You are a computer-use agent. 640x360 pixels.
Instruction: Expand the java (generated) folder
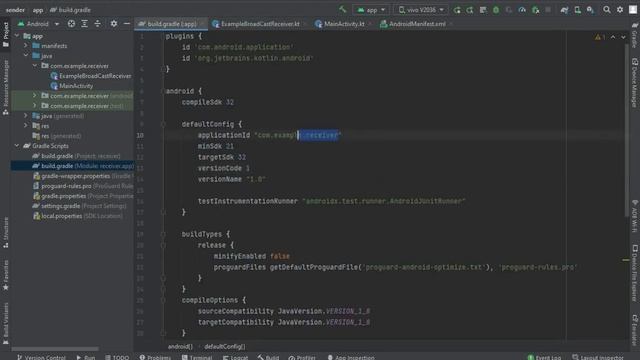click(26, 116)
